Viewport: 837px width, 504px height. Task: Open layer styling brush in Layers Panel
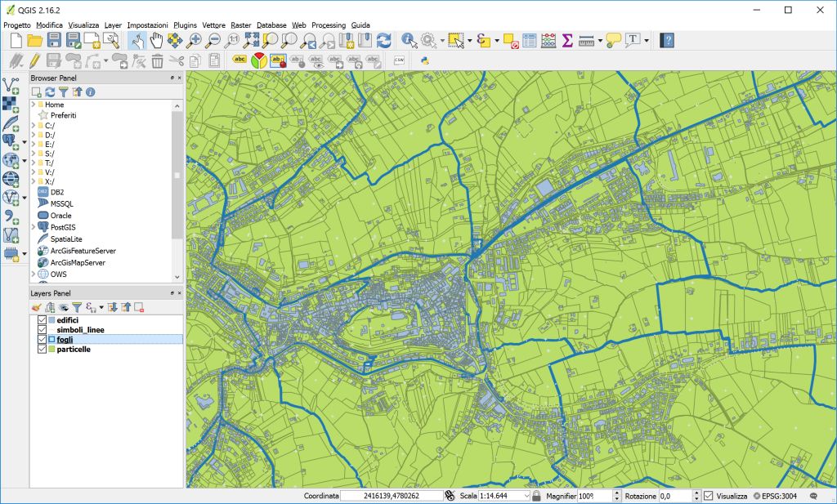click(x=36, y=307)
